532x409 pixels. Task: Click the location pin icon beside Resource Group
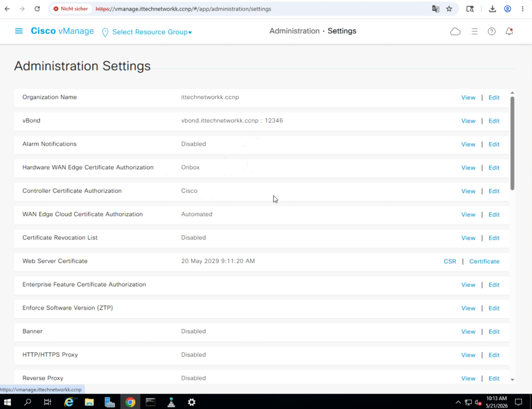pos(105,32)
